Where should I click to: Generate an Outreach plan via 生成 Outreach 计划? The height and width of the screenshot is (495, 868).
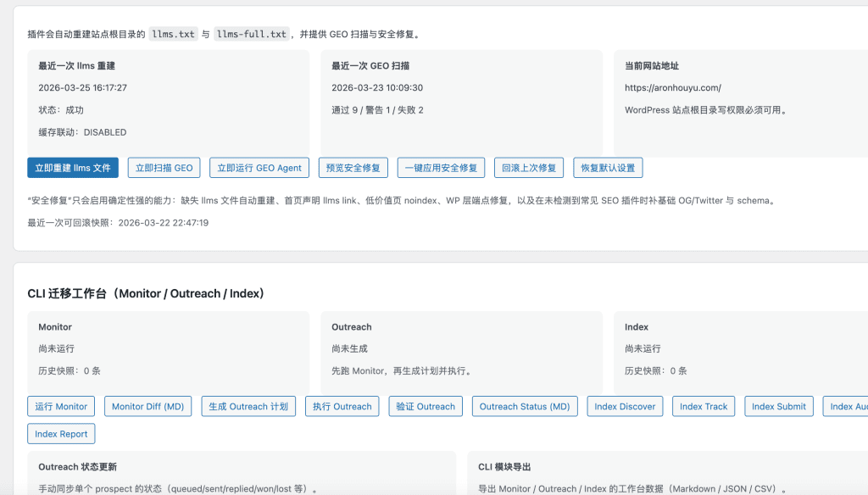coord(248,406)
